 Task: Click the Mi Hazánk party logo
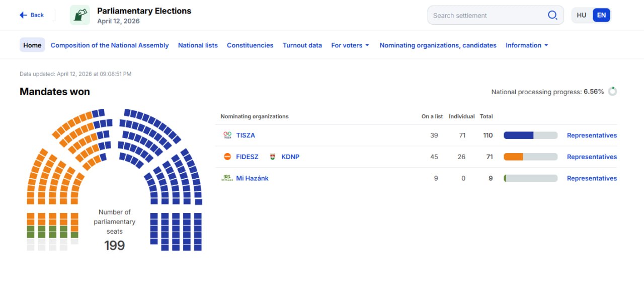tap(227, 178)
